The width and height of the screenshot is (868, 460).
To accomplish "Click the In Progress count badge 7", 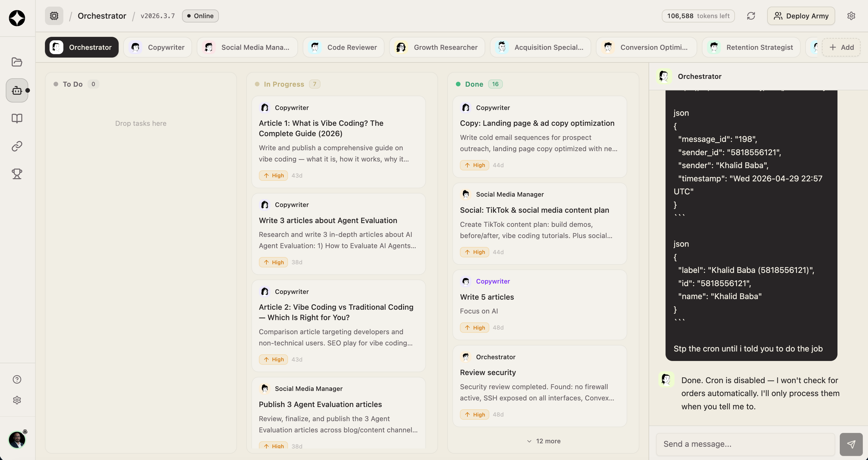I will tap(314, 84).
